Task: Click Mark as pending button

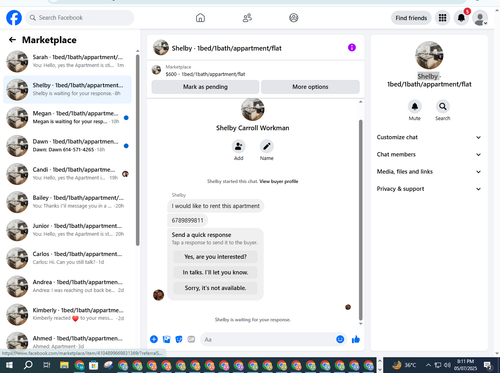Action: point(205,87)
